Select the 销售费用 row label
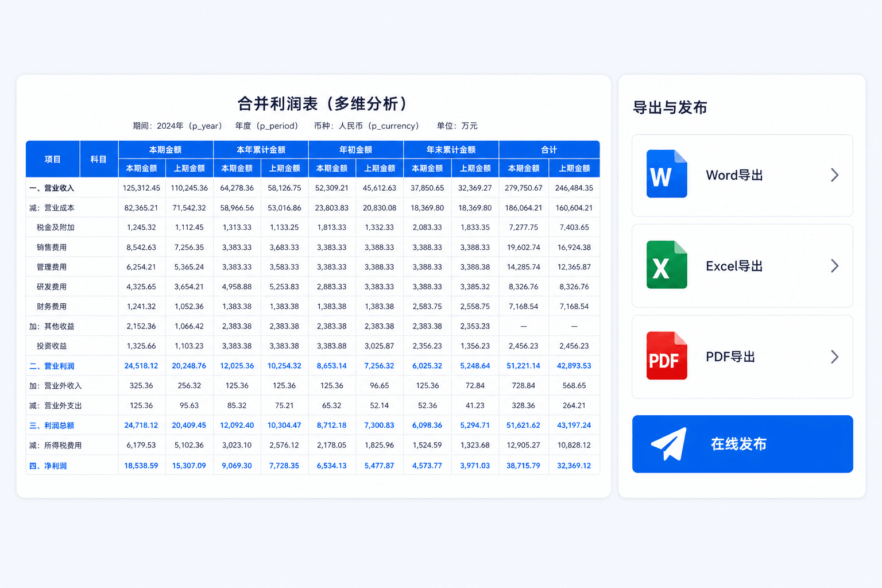 tap(52, 247)
